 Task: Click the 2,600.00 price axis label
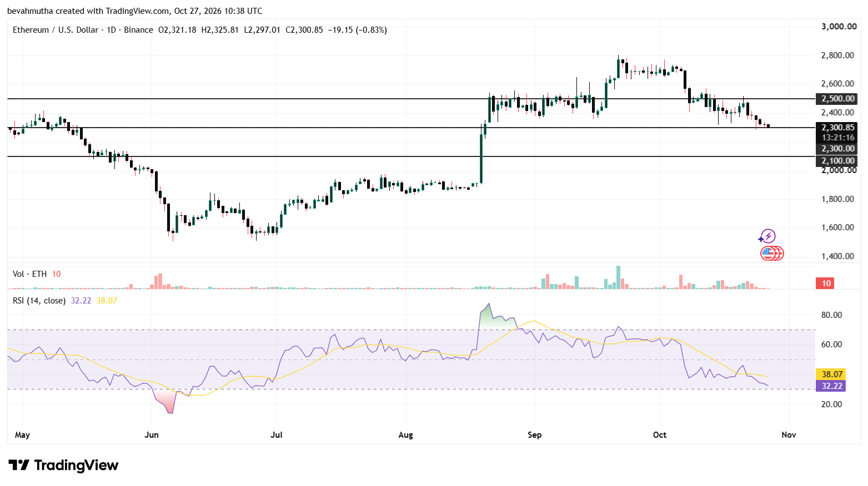coord(838,84)
